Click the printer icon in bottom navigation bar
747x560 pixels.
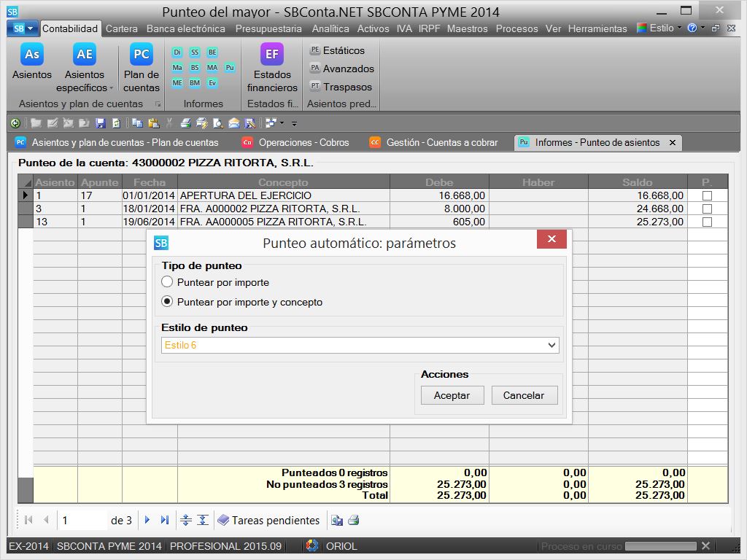tap(354, 520)
